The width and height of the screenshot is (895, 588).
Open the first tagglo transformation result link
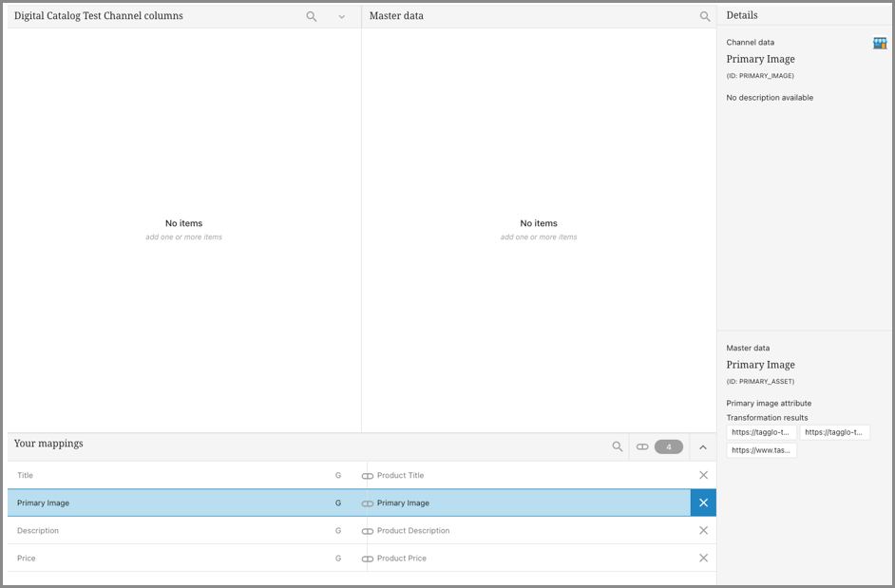(x=762, y=432)
